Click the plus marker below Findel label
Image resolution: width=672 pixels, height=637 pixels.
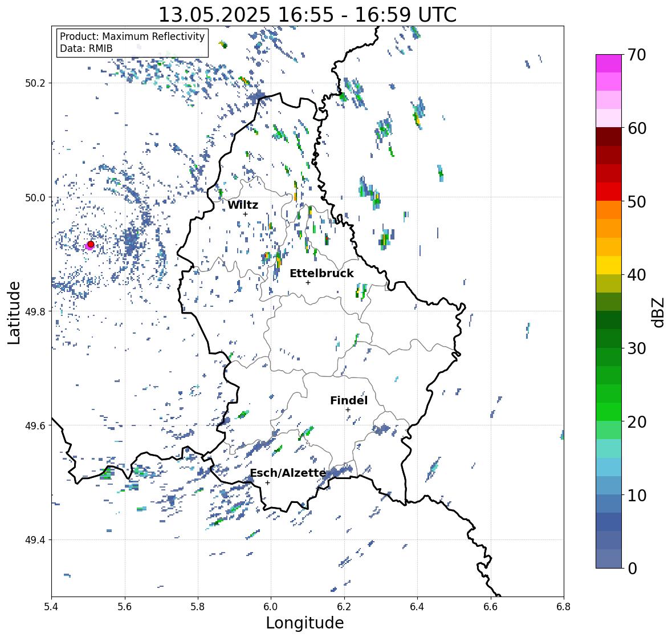(348, 410)
